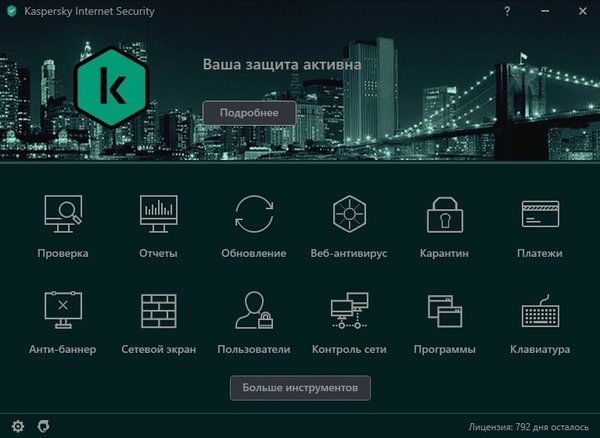This screenshot has height=438, width=600.
Task: Open settings with the gear icon
Action: [18, 426]
